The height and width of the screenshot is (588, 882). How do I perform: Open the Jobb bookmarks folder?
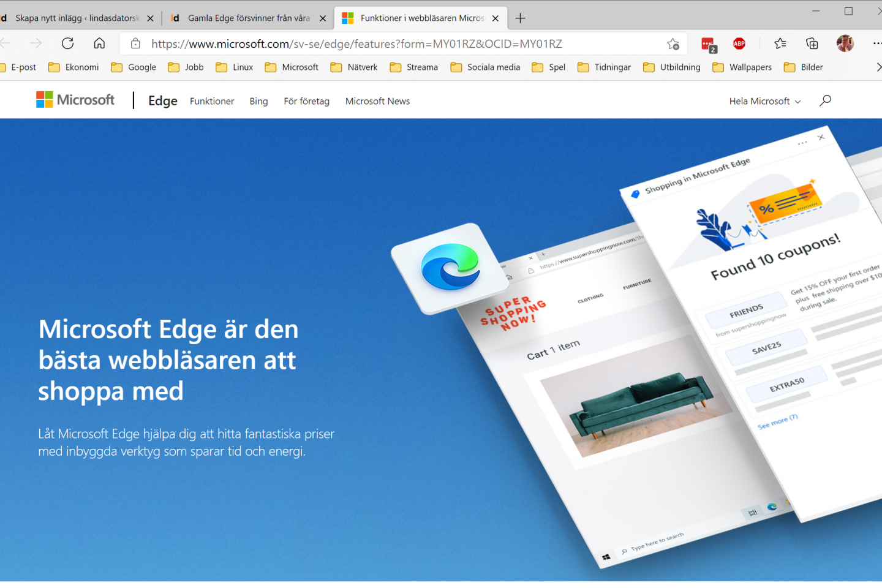click(x=186, y=67)
